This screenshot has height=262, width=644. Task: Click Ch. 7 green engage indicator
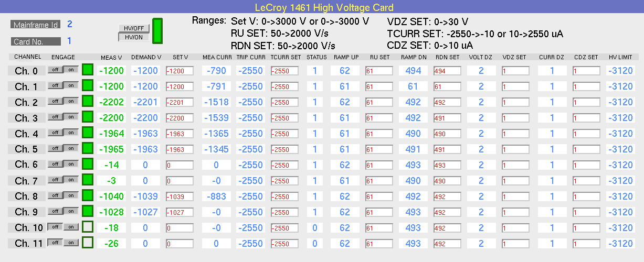point(88,180)
